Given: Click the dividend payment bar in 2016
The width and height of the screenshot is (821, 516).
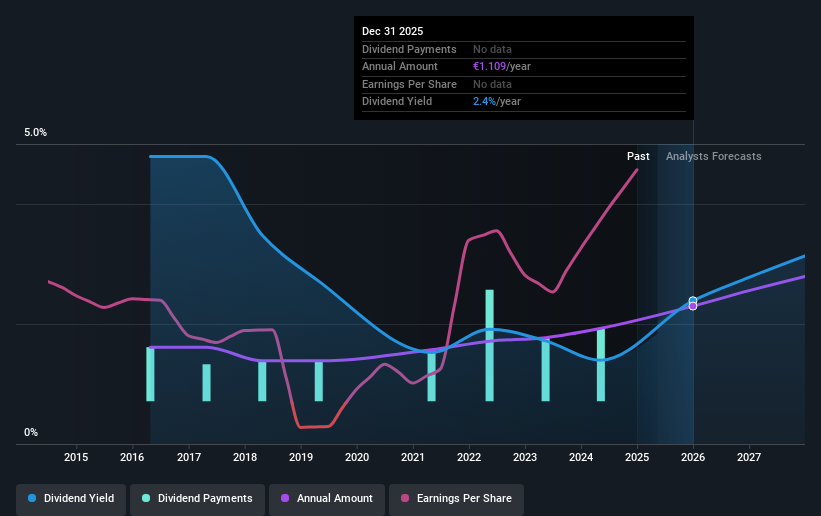Looking at the screenshot, I should tap(150, 374).
